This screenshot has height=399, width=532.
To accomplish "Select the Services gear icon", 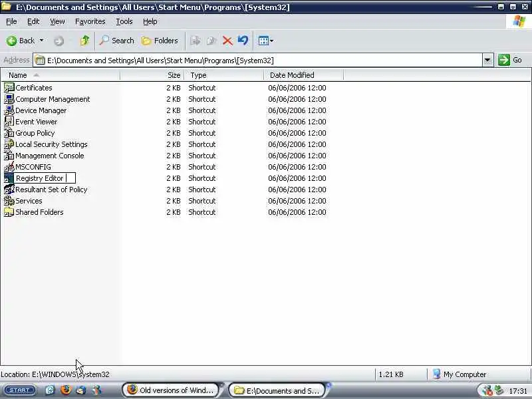I will 9,201.
